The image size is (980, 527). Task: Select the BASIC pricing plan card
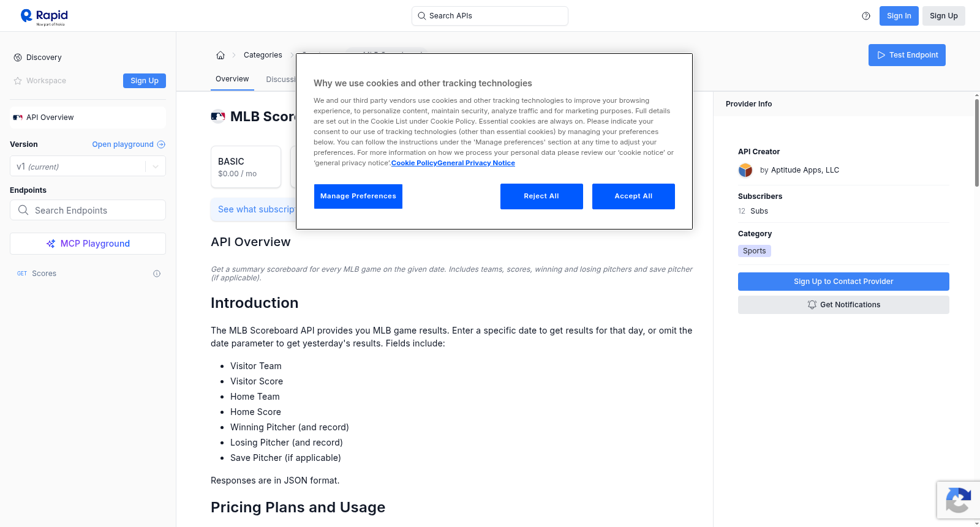246,166
